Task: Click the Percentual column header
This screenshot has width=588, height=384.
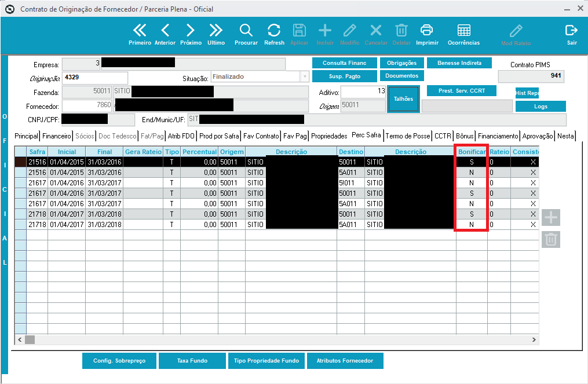Action: click(x=199, y=152)
